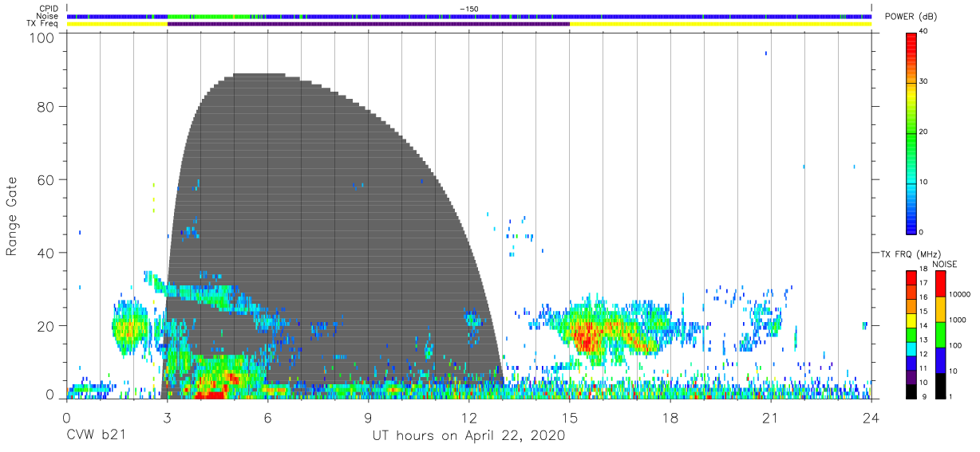Viewport: 980px width, 452px height.
Task: Click the x-axis tick label '21'
Action: (771, 417)
